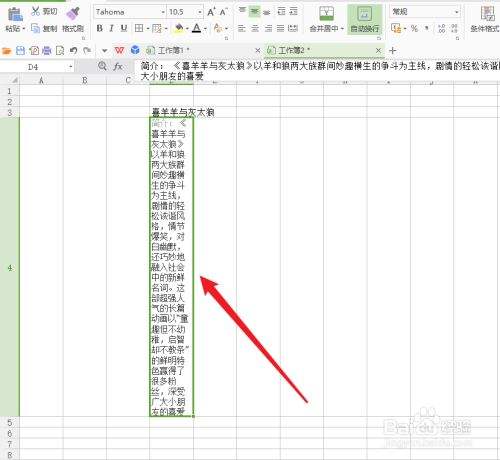Click the export to PDF icon

click(x=34, y=51)
